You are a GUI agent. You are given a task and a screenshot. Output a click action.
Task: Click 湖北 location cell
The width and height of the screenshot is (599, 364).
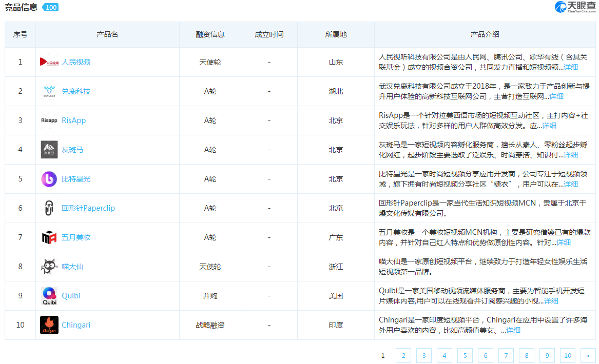point(336,91)
